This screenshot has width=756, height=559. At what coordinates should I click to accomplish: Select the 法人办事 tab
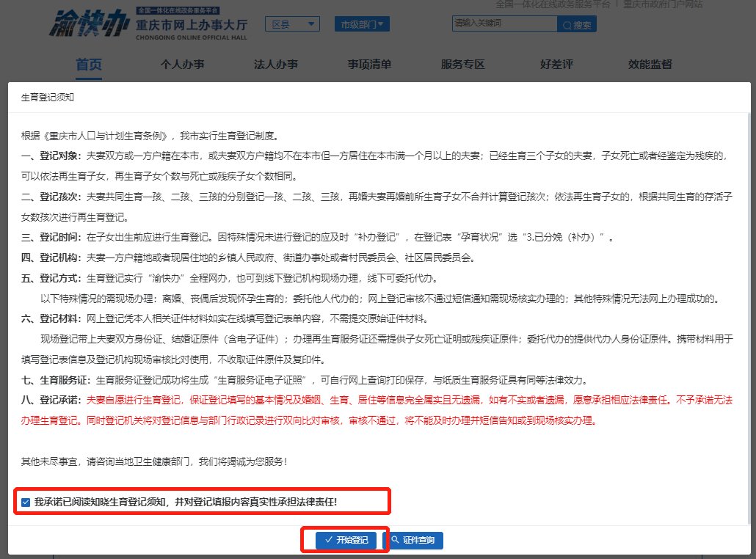click(276, 64)
